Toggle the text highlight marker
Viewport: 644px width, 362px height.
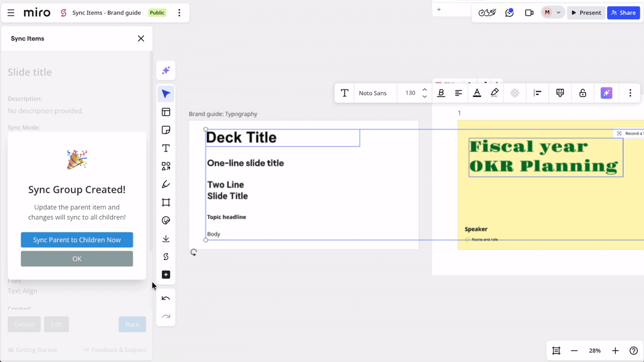(495, 93)
